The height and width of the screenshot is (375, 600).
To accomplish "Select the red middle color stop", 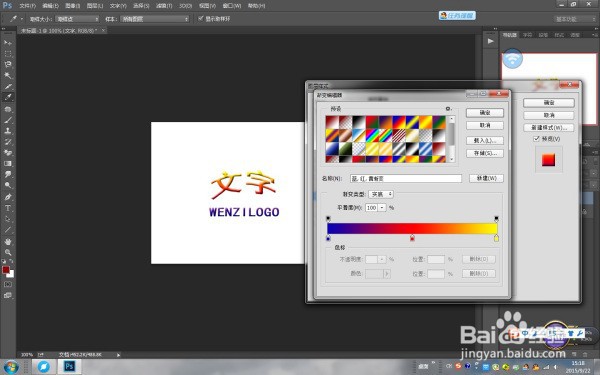I will coord(412,238).
